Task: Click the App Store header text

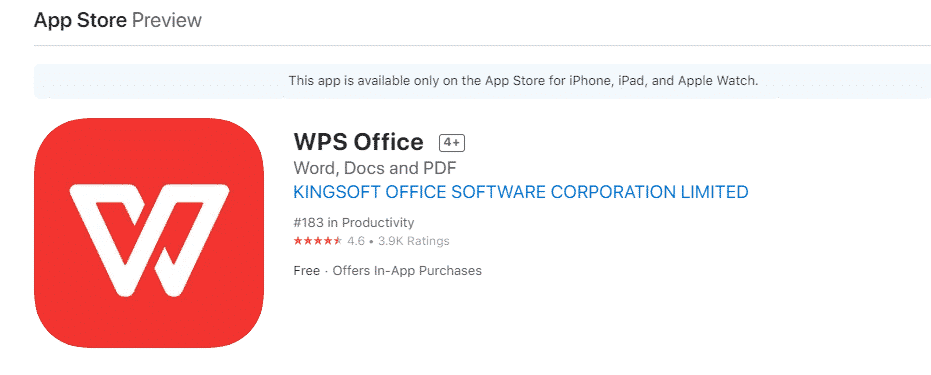Action: click(x=80, y=20)
